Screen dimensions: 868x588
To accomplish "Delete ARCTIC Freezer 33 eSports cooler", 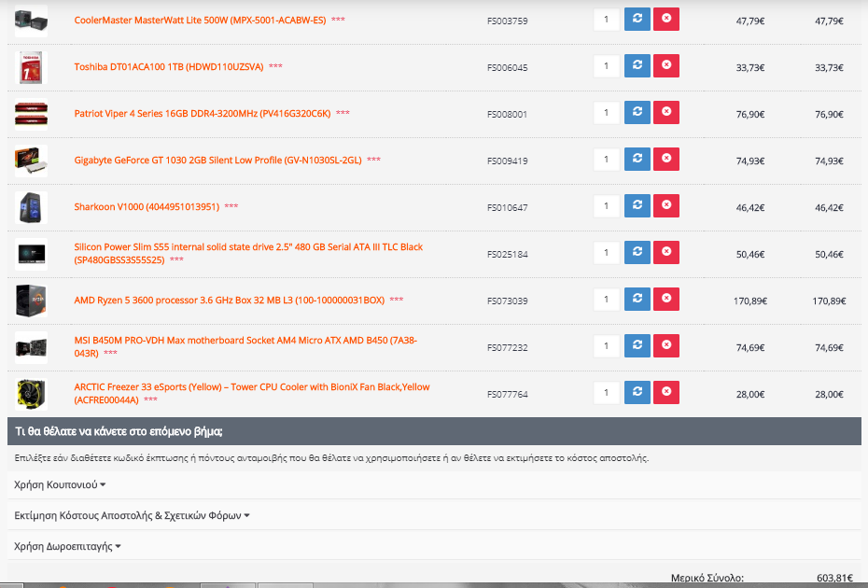I will 666,392.
